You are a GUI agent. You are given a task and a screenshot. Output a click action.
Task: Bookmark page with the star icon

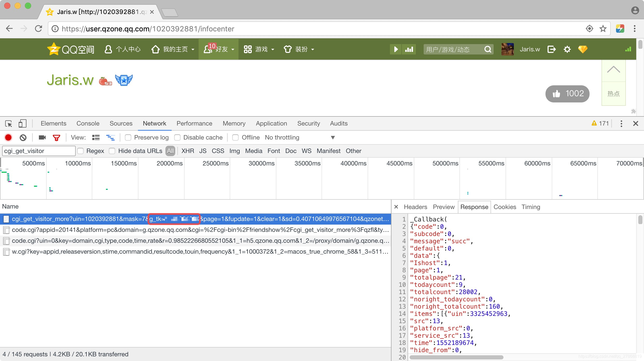(603, 29)
